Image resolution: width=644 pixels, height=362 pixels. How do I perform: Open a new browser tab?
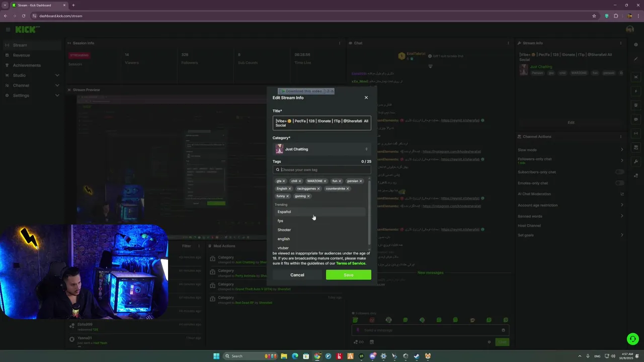[x=73, y=5]
